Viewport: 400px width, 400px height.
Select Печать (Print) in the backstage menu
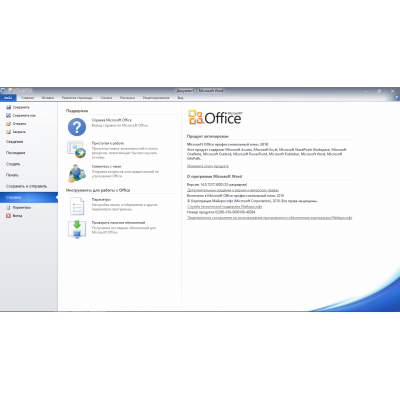[12, 175]
